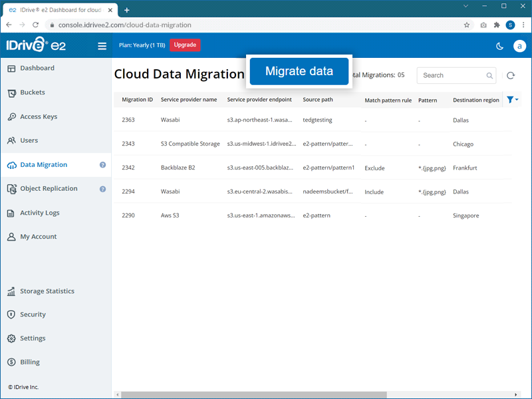This screenshot has width=532, height=399.
Task: Click the Object Replication help icon
Action: pyautogui.click(x=103, y=189)
